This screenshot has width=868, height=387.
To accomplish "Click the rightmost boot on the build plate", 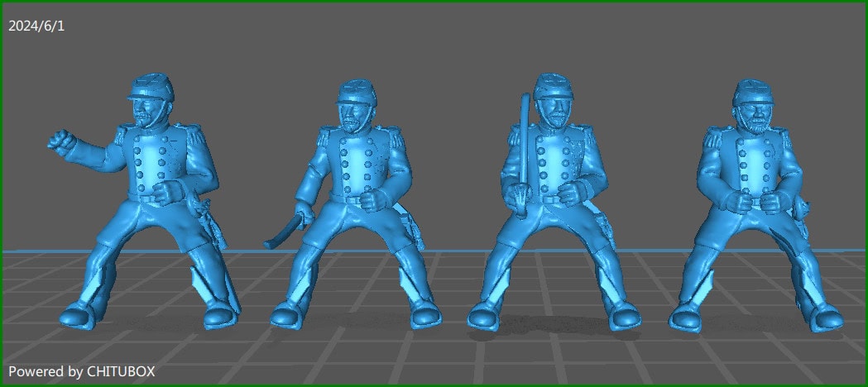I will tap(827, 315).
